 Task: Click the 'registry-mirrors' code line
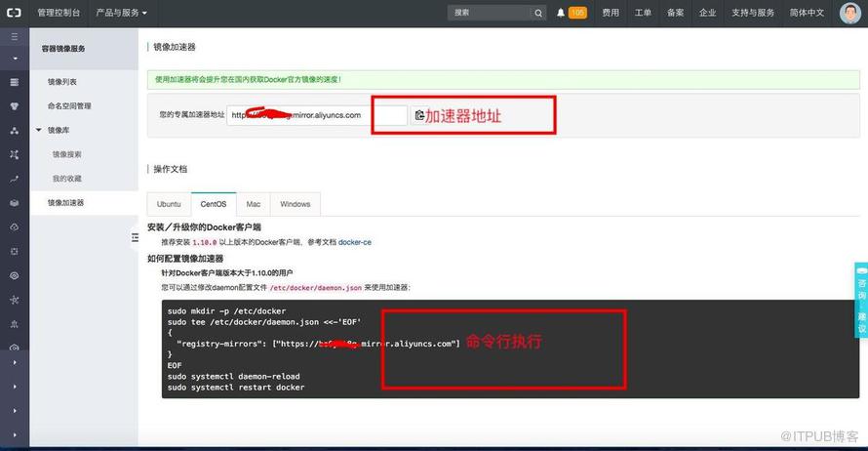point(318,344)
